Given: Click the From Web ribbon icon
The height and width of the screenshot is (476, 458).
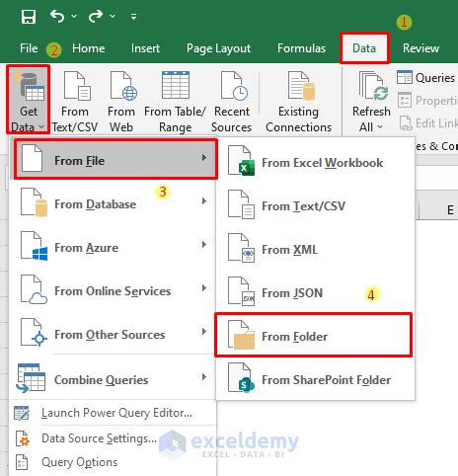Looking at the screenshot, I should click(121, 102).
